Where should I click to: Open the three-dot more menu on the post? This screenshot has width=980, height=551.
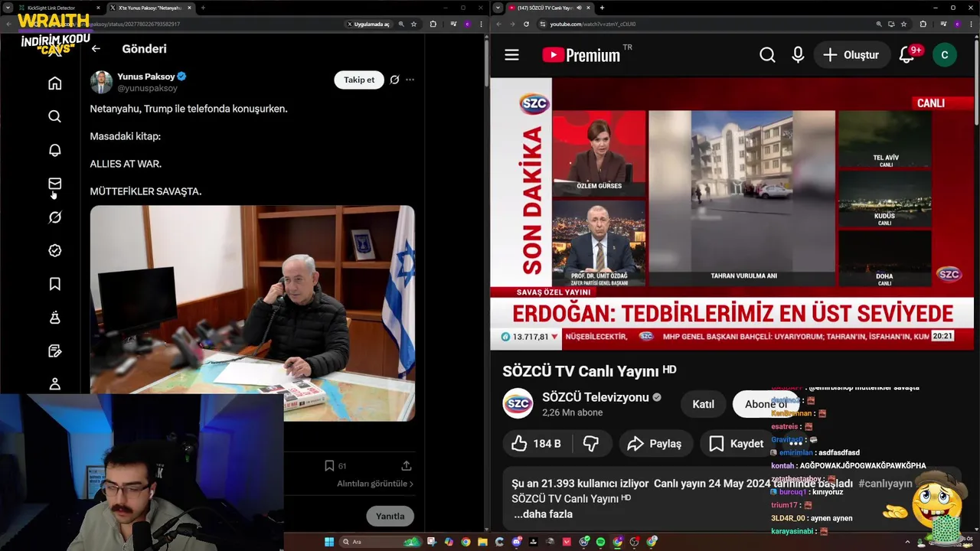tap(410, 80)
